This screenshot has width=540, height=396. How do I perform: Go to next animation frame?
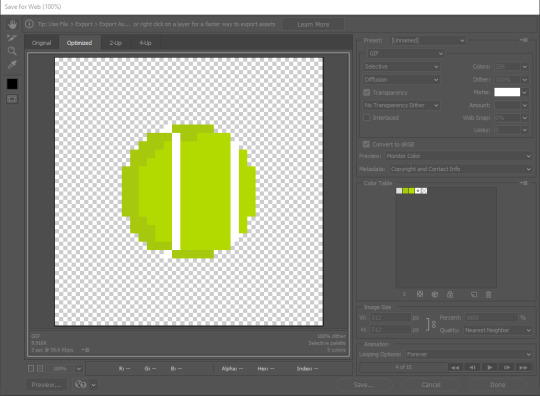[x=507, y=367]
